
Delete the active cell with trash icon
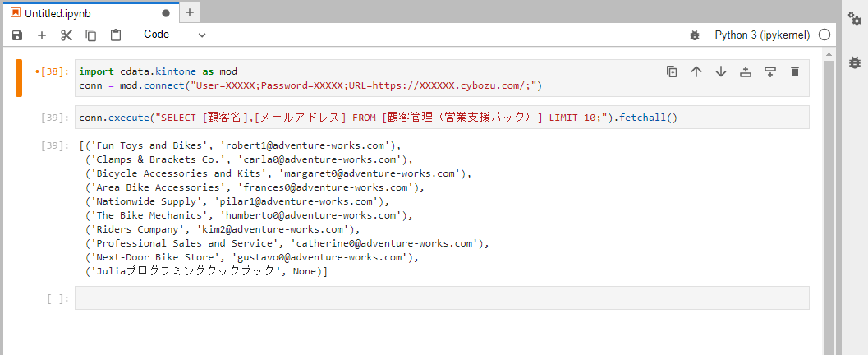click(x=795, y=71)
